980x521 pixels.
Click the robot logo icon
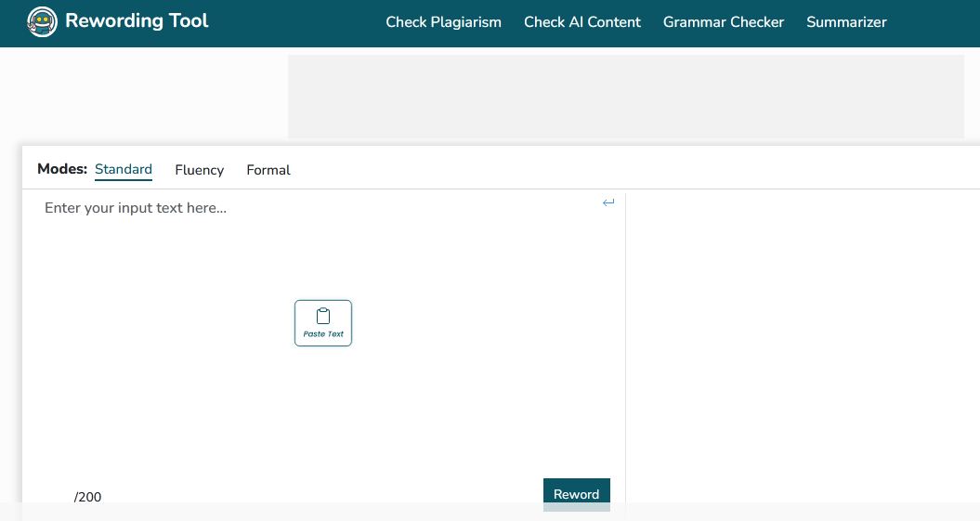click(42, 21)
